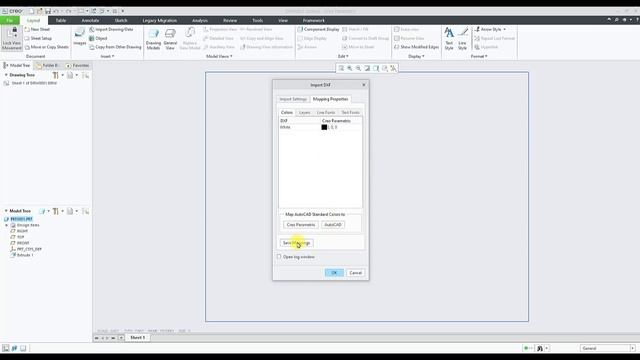Click the Zoom Out icon in graphics toolbar
Screen dimensions: 640x360
pyautogui.click(x=358, y=68)
